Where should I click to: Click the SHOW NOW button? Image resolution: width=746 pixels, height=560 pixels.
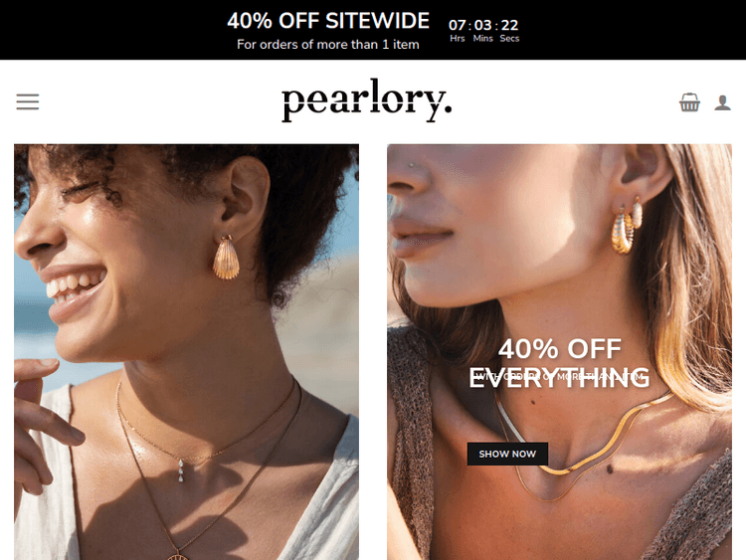tap(507, 454)
